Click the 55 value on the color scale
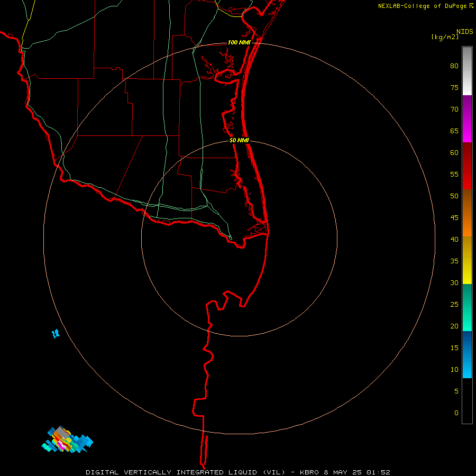The image size is (476, 476). pyautogui.click(x=454, y=175)
